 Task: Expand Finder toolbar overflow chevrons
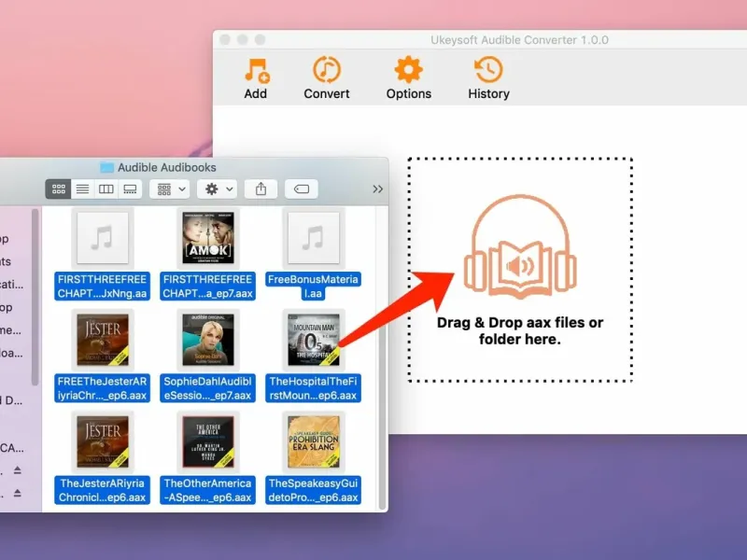point(378,189)
